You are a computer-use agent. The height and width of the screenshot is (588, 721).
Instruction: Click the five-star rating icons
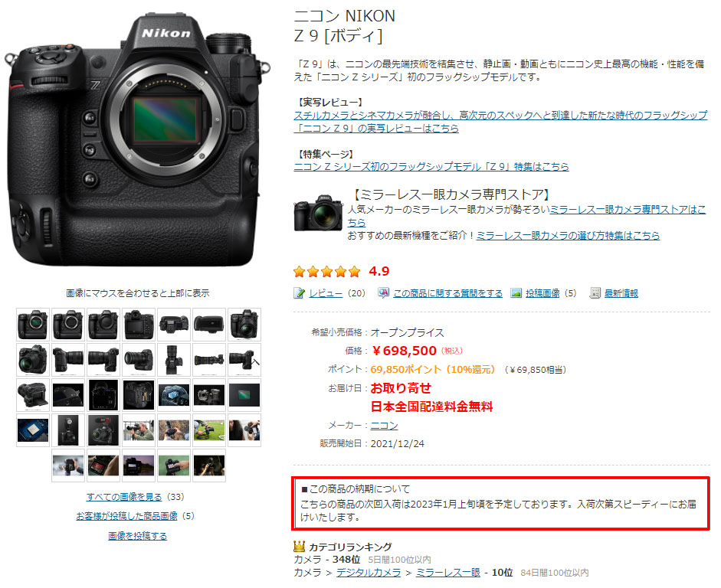[x=327, y=272]
